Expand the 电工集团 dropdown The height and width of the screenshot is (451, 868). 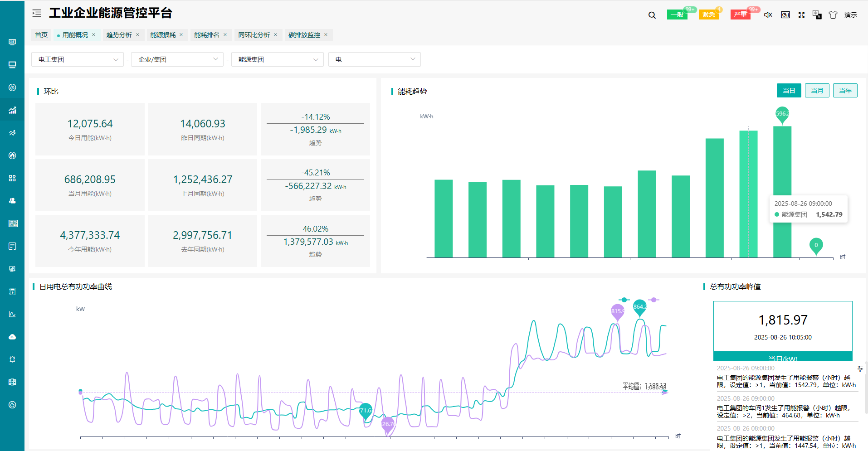point(77,59)
